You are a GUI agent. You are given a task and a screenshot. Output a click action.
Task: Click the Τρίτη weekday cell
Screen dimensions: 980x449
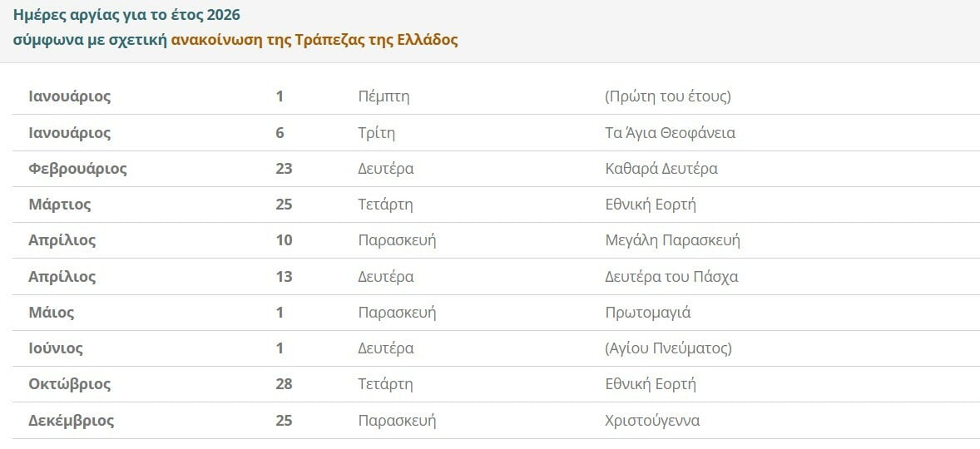click(x=376, y=133)
